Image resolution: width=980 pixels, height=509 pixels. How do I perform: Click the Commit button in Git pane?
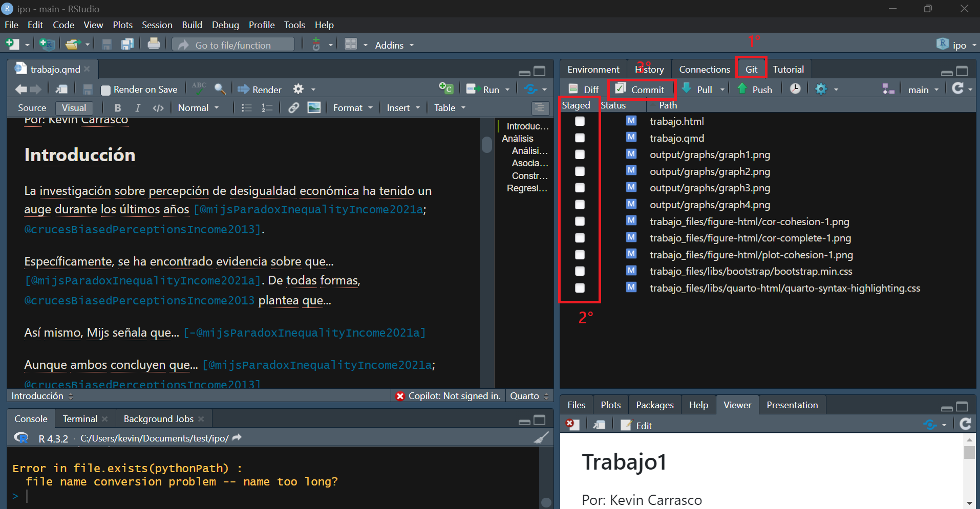(x=641, y=90)
